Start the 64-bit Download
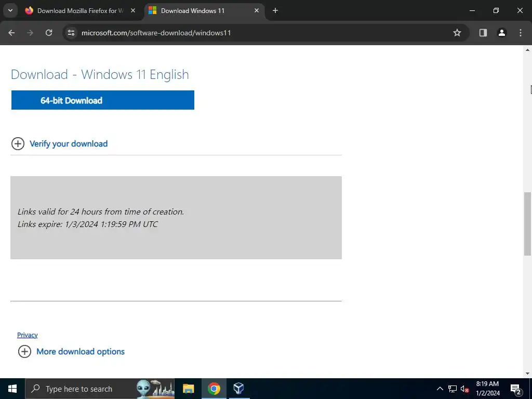This screenshot has height=399, width=532. [x=103, y=100]
